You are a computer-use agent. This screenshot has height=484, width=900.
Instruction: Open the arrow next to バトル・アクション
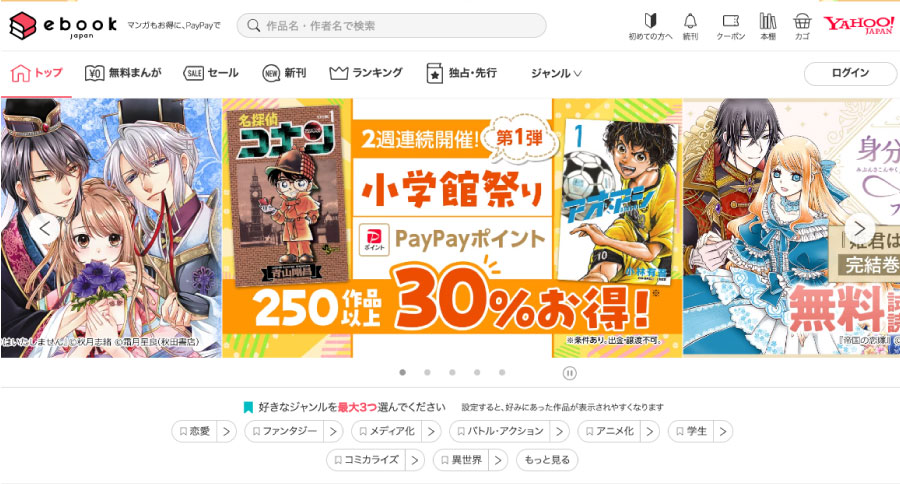tap(560, 431)
